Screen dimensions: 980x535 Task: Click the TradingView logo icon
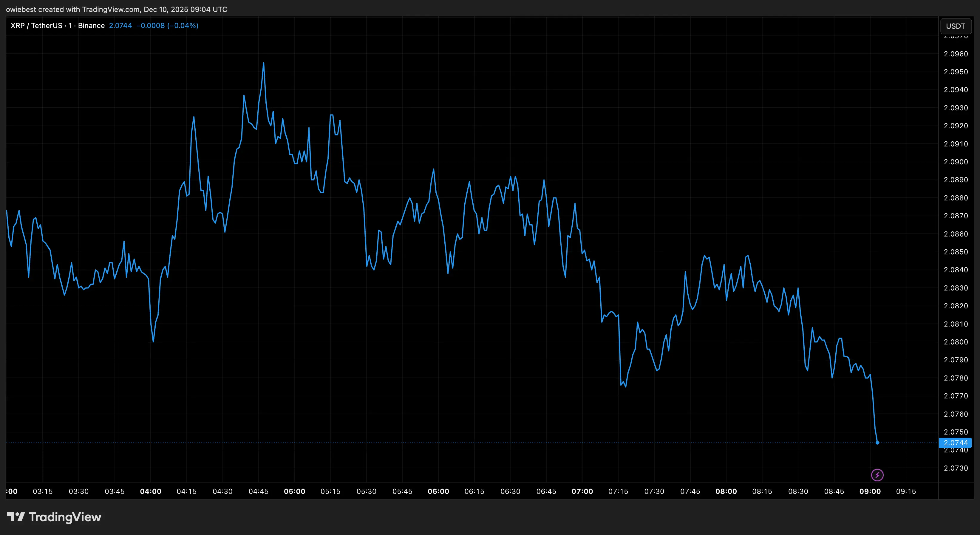point(16,517)
